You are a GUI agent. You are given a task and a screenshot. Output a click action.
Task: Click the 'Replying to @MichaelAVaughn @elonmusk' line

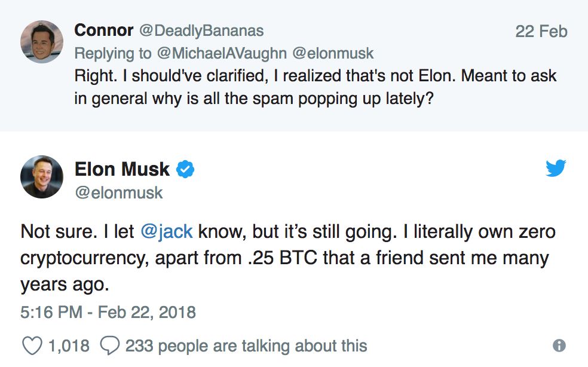click(223, 53)
